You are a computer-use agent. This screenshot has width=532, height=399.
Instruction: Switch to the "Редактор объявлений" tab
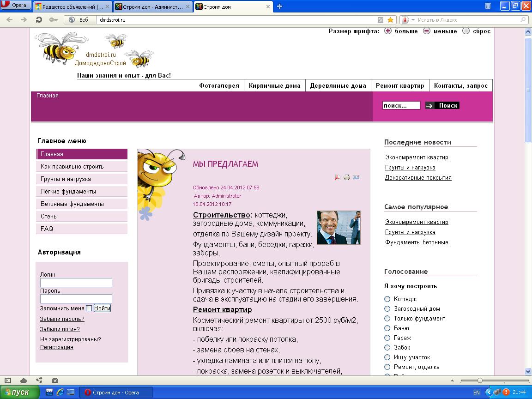(x=73, y=6)
